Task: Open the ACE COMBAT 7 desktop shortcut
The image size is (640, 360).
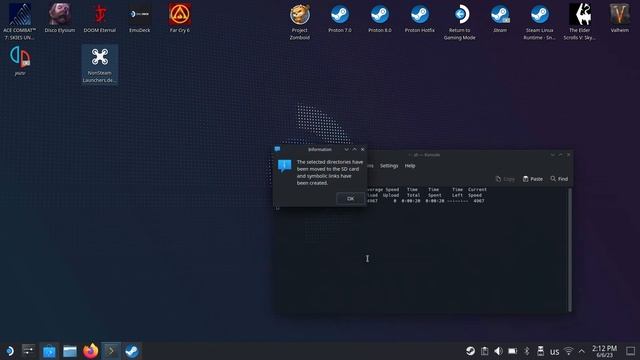Action: click(20, 21)
